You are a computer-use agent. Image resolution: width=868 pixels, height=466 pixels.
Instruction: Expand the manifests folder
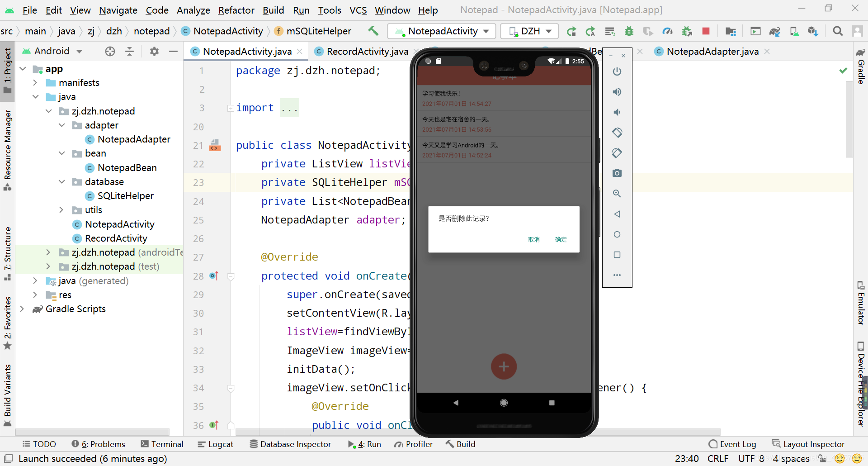click(35, 82)
